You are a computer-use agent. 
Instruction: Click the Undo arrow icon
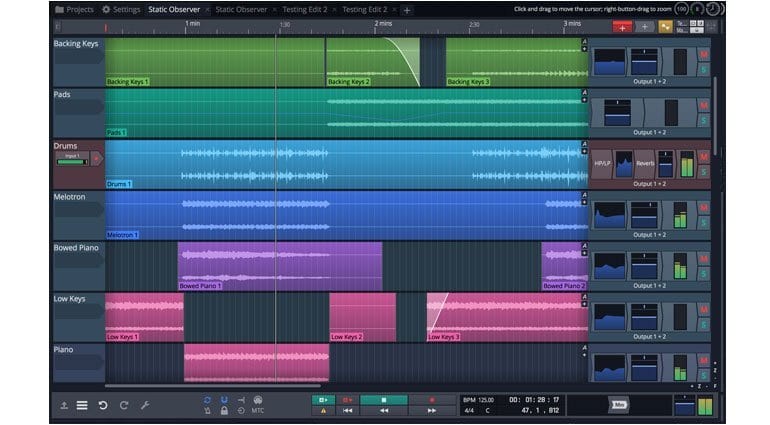coord(103,405)
